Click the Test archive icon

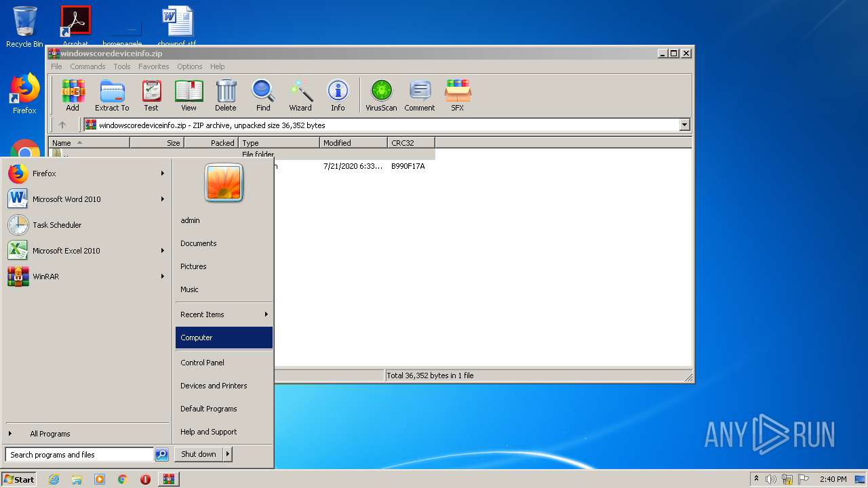pyautogui.click(x=151, y=95)
